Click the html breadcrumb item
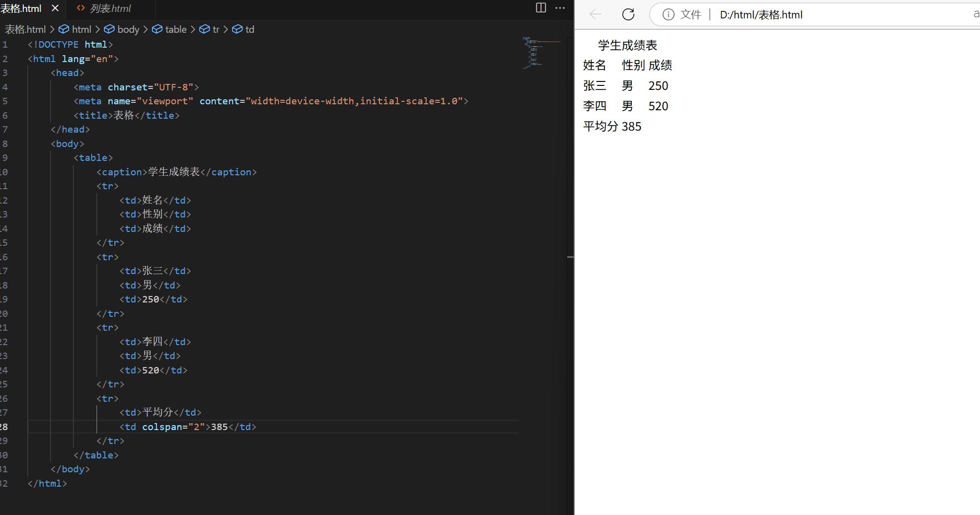Screen dimensions: 980x515 (x=75, y=29)
